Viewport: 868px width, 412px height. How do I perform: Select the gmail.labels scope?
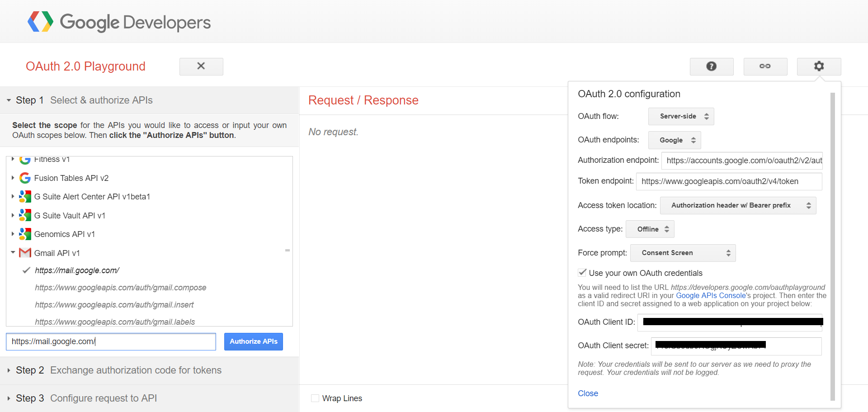(x=115, y=322)
